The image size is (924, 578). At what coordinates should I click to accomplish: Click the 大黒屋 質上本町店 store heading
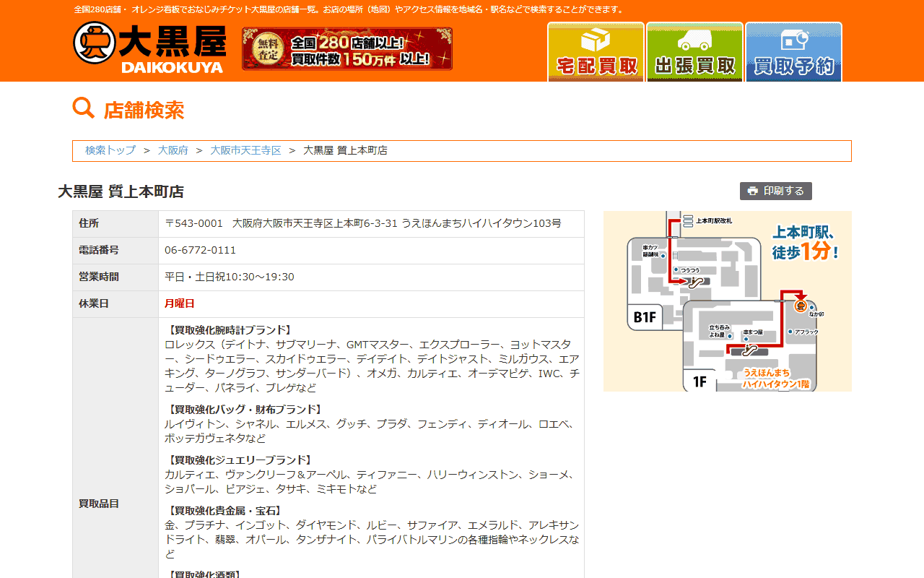click(x=121, y=191)
